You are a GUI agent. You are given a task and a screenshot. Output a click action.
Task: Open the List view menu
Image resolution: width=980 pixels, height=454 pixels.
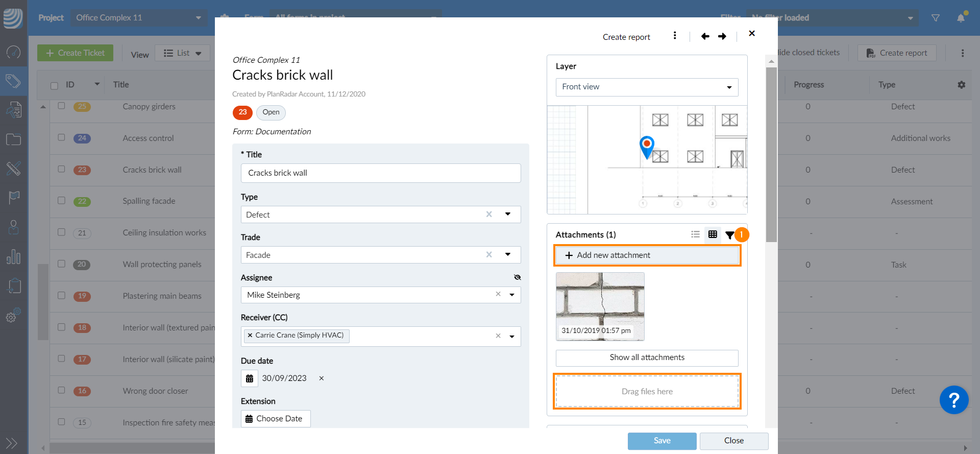coord(182,53)
